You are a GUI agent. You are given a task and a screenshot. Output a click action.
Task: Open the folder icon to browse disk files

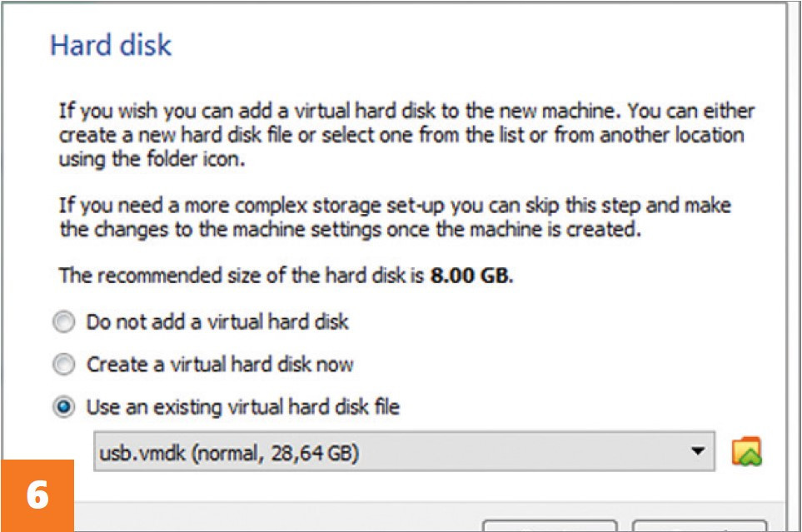(746, 451)
